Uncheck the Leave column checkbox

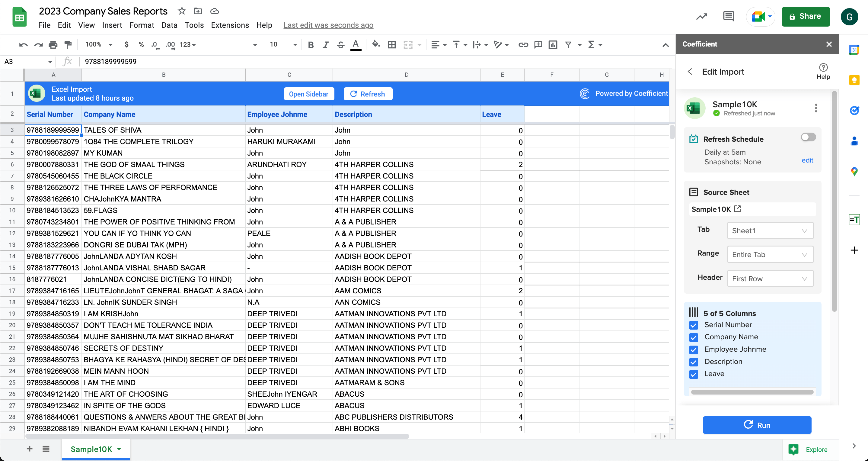pyautogui.click(x=694, y=374)
